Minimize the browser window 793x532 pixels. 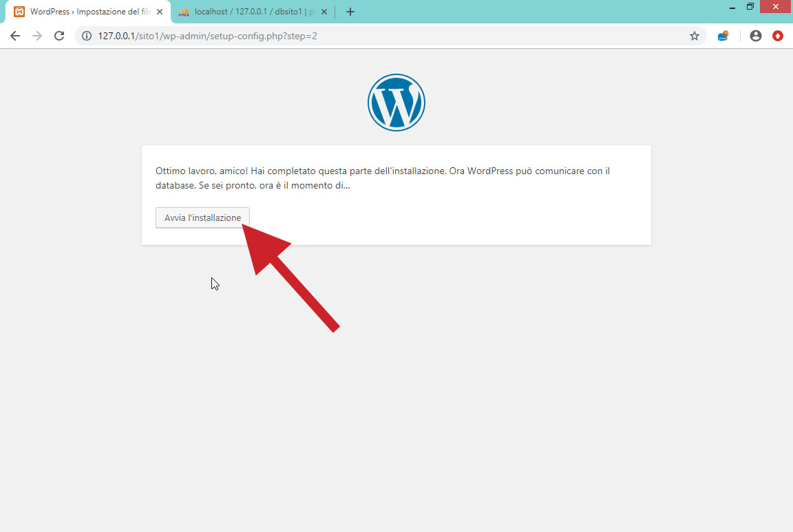point(732,7)
